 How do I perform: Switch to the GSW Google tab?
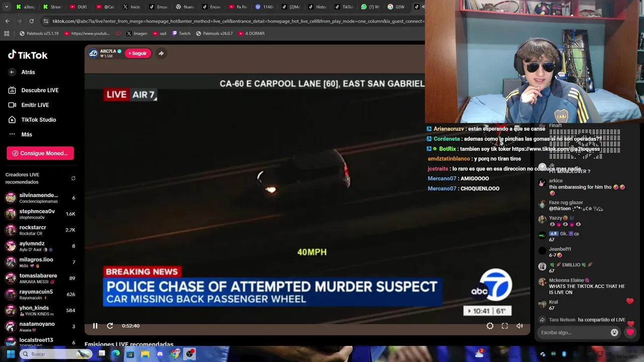point(397,7)
